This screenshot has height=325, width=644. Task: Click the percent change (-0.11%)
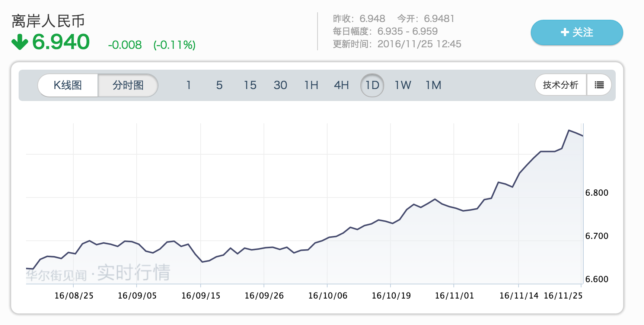point(174,45)
